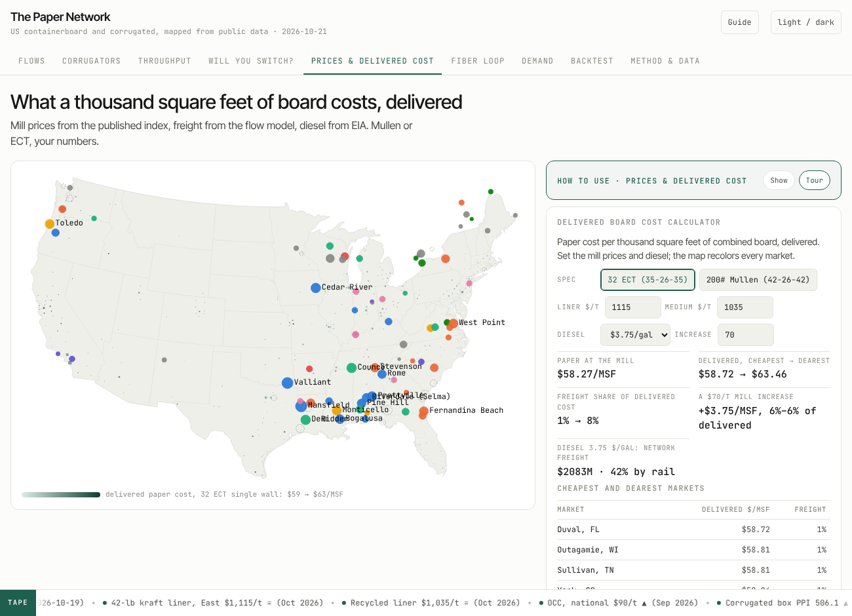Select the Prices & Delivered Cost tab
The height and width of the screenshot is (616, 852).
(372, 61)
